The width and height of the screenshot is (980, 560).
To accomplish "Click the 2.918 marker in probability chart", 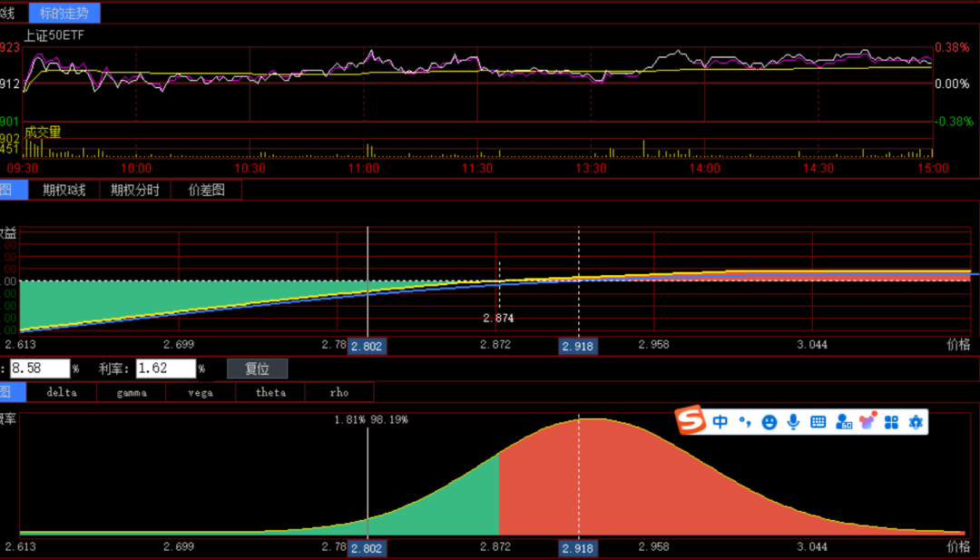I will pos(577,548).
